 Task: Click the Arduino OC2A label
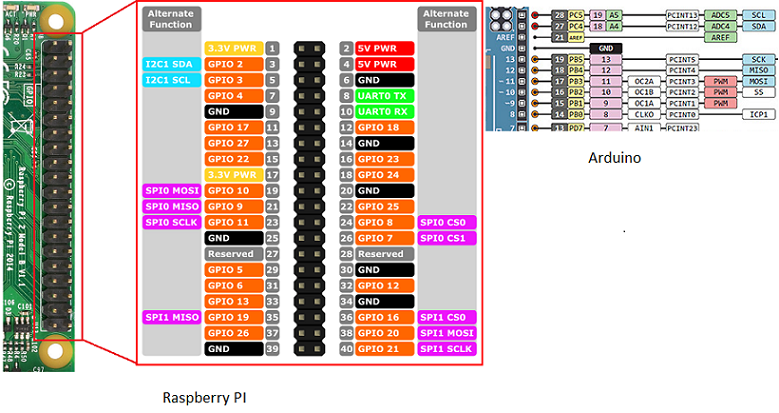click(x=644, y=81)
